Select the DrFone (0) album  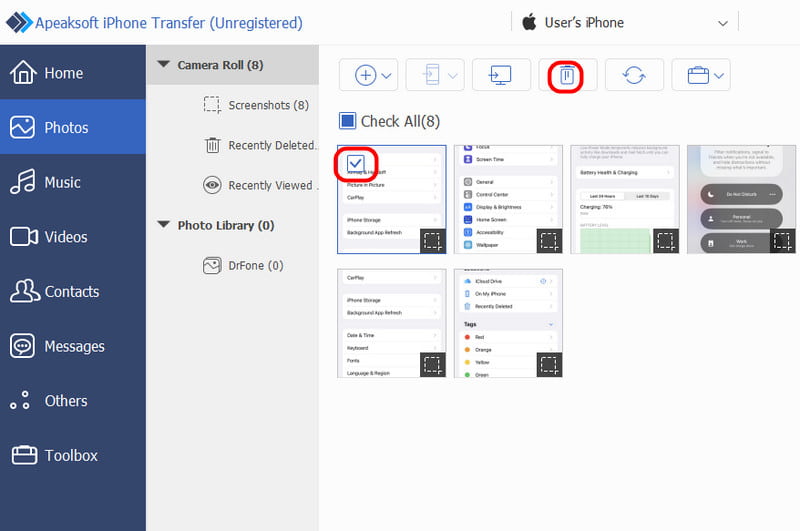243,265
